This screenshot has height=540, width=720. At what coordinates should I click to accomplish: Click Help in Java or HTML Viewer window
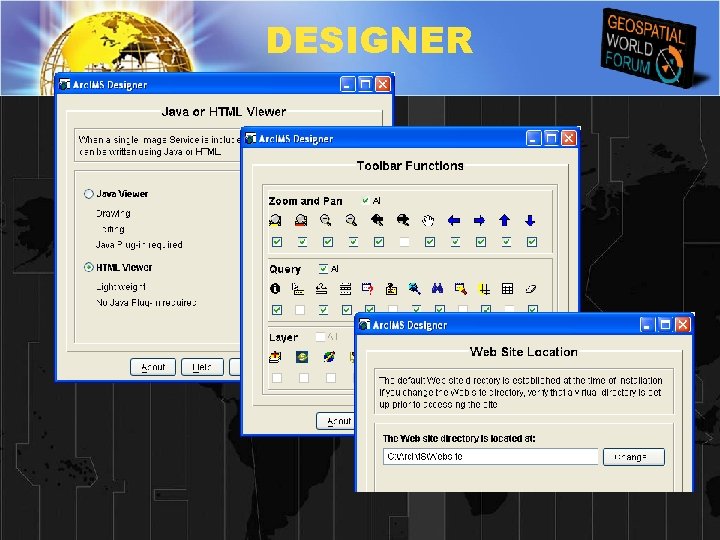(x=202, y=367)
